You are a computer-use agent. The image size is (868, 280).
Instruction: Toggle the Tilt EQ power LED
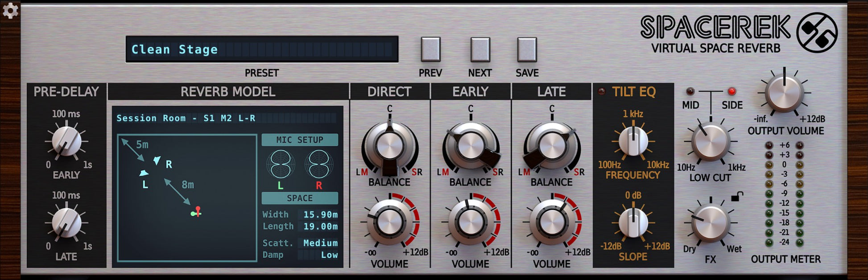[x=602, y=91]
